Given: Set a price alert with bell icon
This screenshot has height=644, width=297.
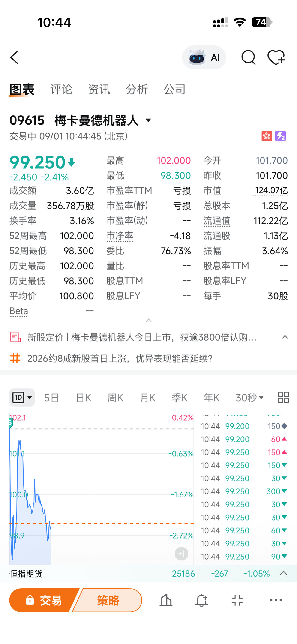Looking at the screenshot, I should (x=202, y=600).
